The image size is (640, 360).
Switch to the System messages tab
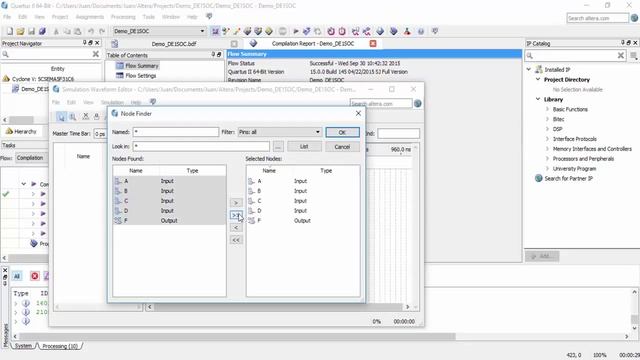pos(23,346)
